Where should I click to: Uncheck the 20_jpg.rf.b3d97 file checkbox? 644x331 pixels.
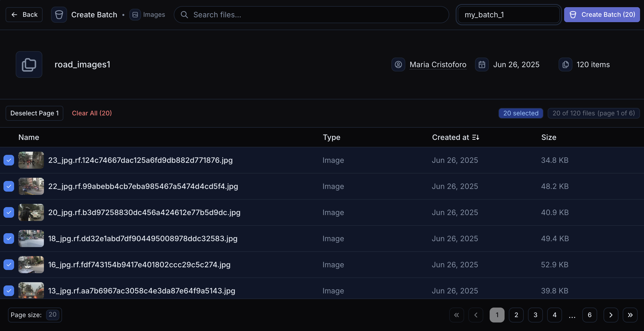click(9, 212)
